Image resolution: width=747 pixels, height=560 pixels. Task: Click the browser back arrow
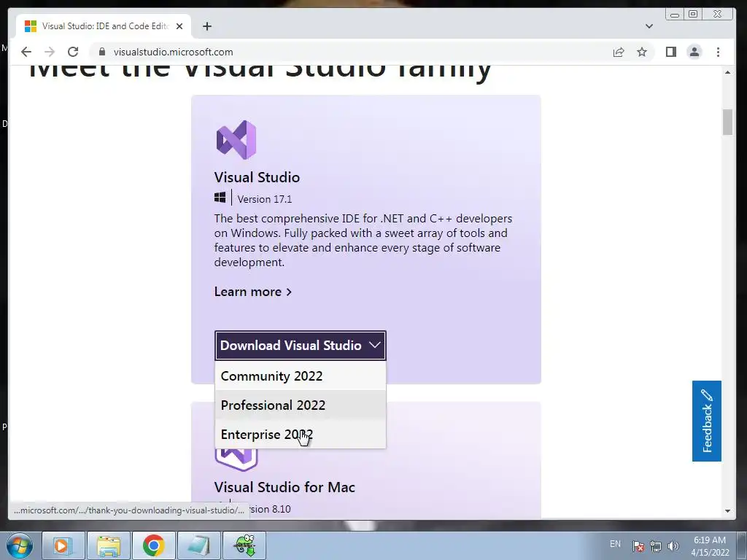[26, 52]
